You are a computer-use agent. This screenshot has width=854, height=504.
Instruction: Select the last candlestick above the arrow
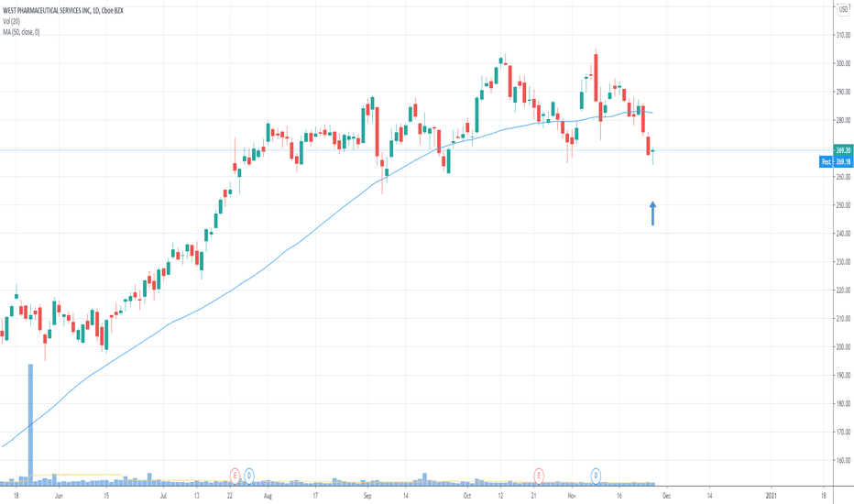coord(653,152)
